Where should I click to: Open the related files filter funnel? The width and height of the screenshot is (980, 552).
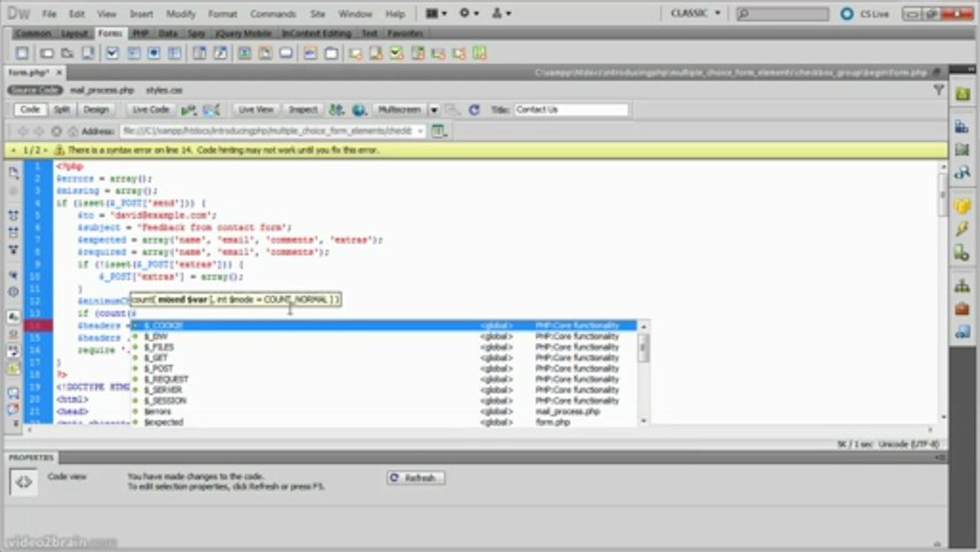coord(939,90)
